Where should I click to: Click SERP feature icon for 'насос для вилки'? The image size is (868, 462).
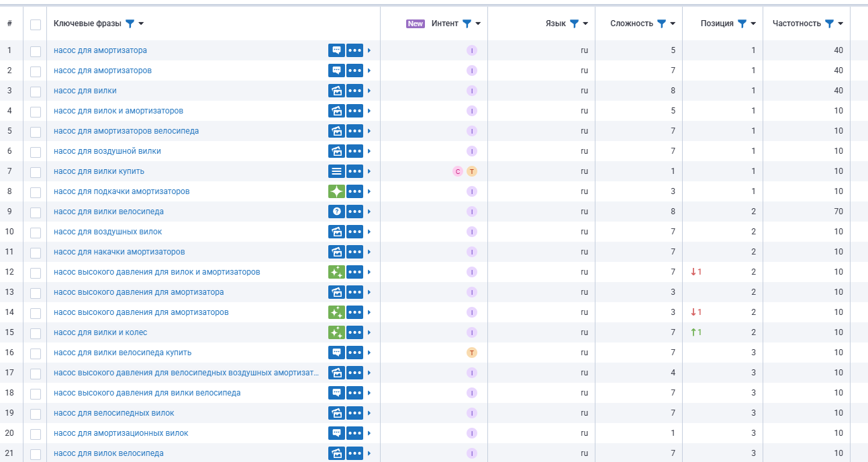pos(336,91)
